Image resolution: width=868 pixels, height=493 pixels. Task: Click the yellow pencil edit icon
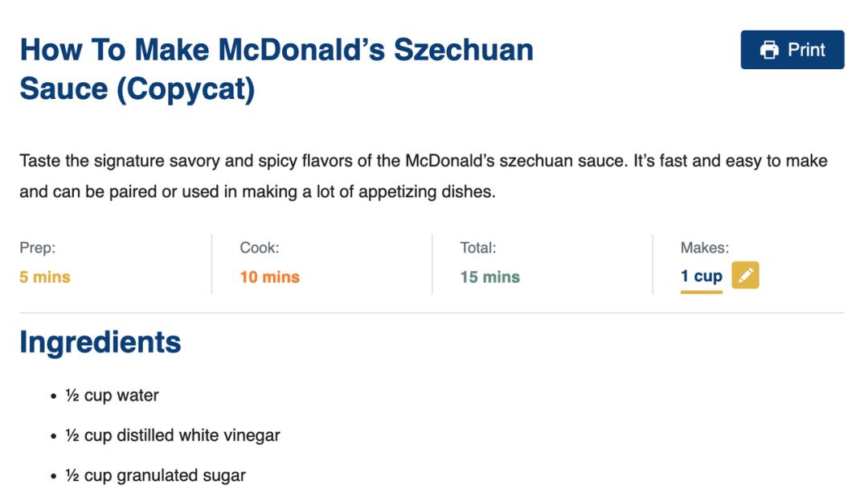click(745, 275)
